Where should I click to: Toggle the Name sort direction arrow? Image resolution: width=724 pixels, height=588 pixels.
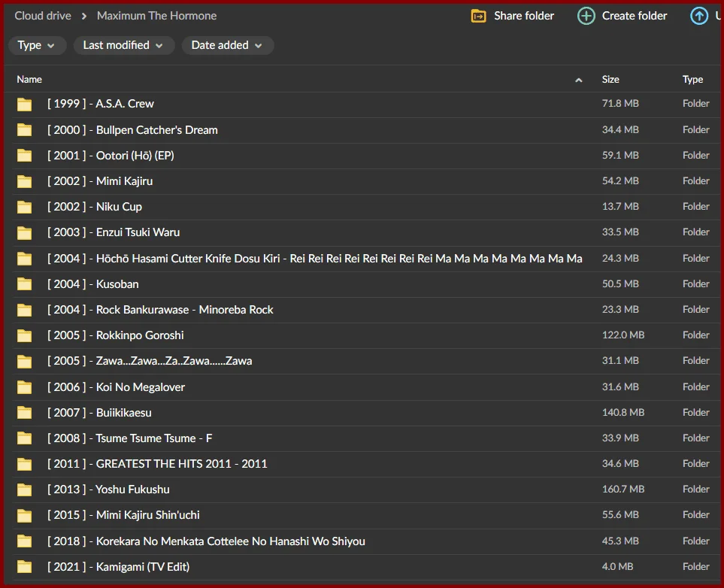(579, 80)
